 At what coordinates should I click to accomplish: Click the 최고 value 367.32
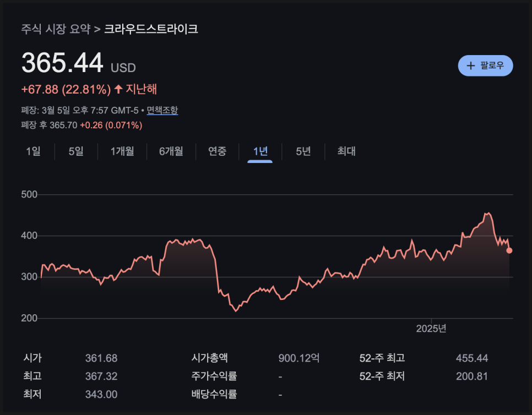click(101, 376)
